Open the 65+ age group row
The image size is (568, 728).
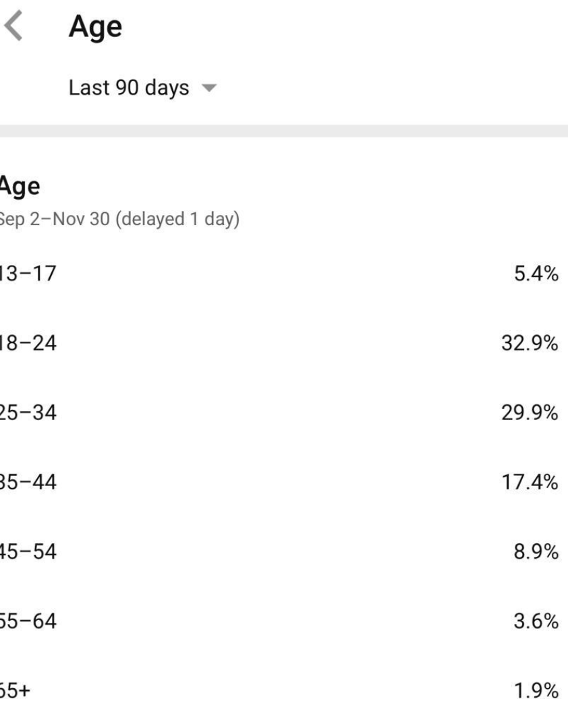coord(15,691)
